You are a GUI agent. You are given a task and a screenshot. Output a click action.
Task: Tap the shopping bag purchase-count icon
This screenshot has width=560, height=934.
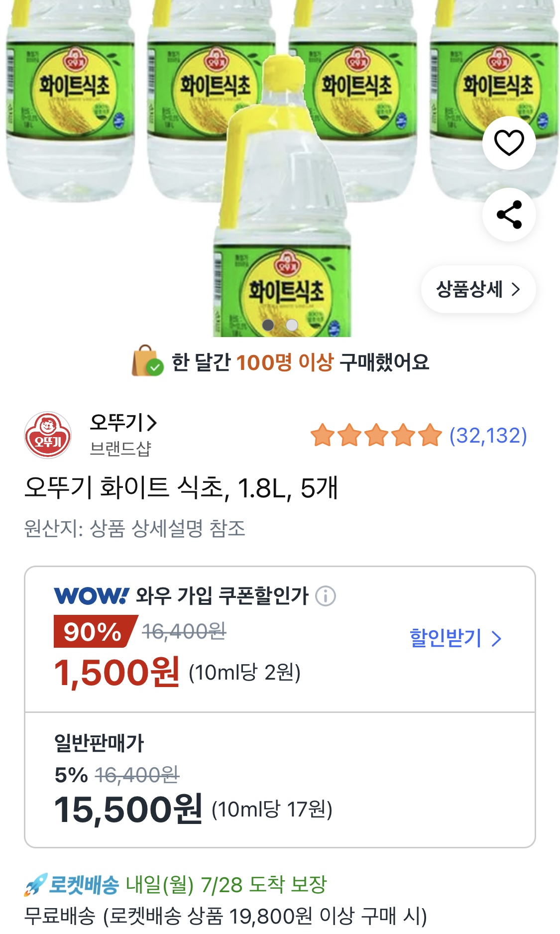(147, 361)
